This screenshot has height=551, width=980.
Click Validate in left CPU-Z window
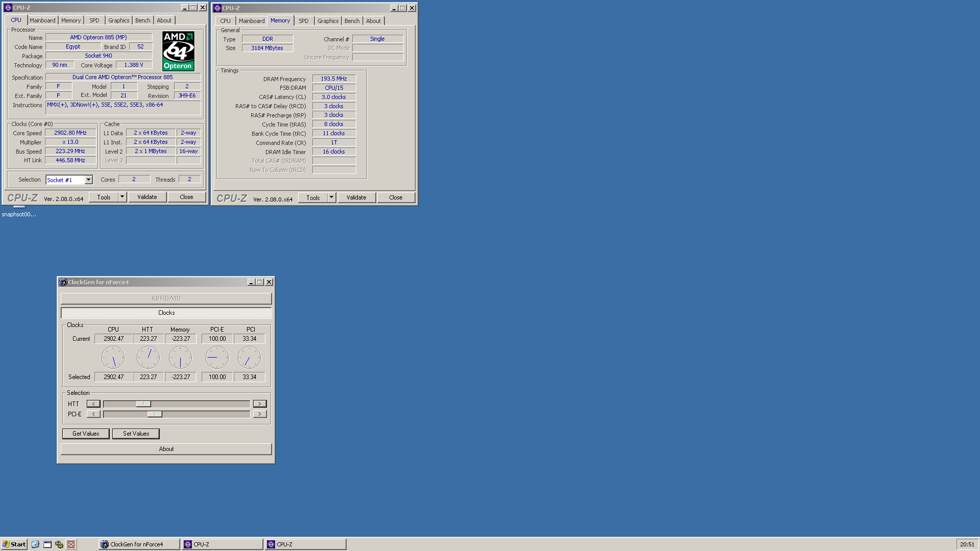pyautogui.click(x=147, y=197)
